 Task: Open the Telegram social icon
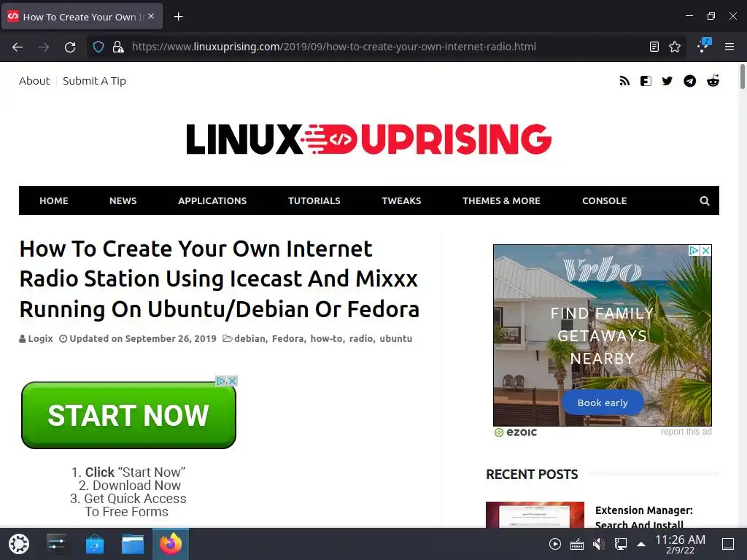(690, 81)
